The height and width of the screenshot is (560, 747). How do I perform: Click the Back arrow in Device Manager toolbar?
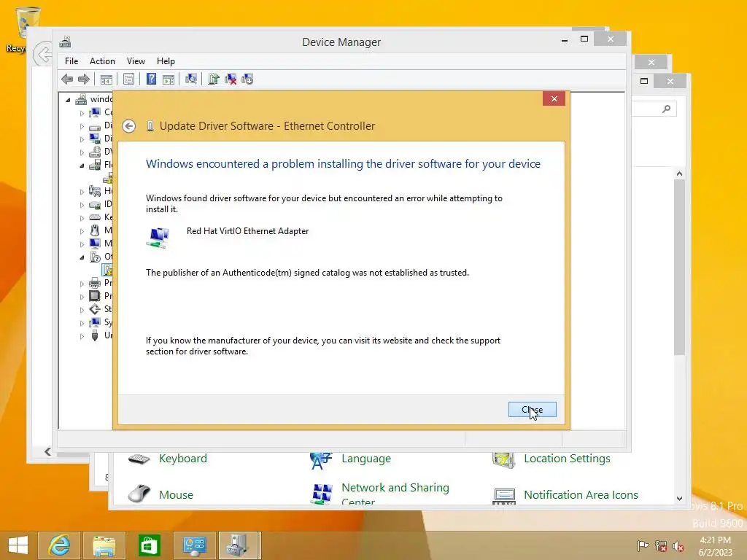click(x=67, y=79)
